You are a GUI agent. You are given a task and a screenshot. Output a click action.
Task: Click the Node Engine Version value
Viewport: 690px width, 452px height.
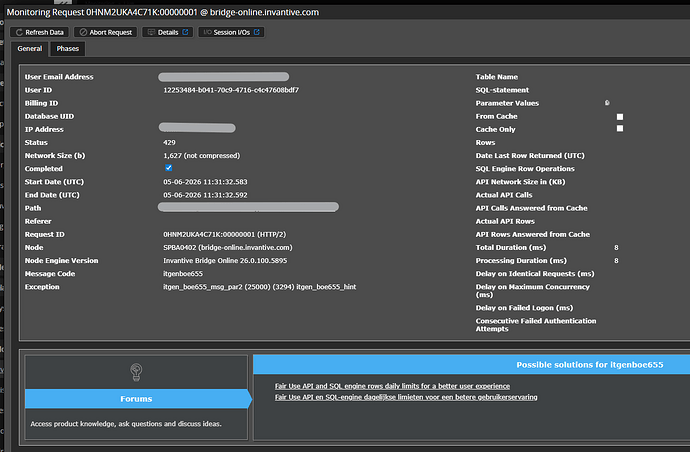pos(225,261)
